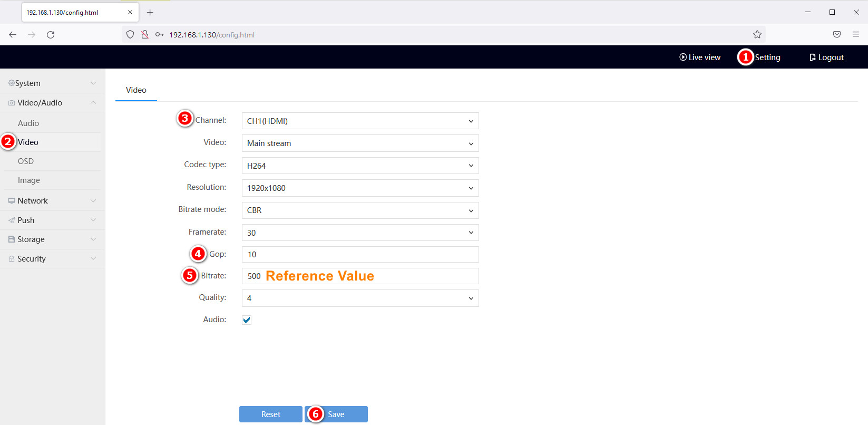Open the Channel dropdown showing CH1(HDMI)

pos(360,121)
